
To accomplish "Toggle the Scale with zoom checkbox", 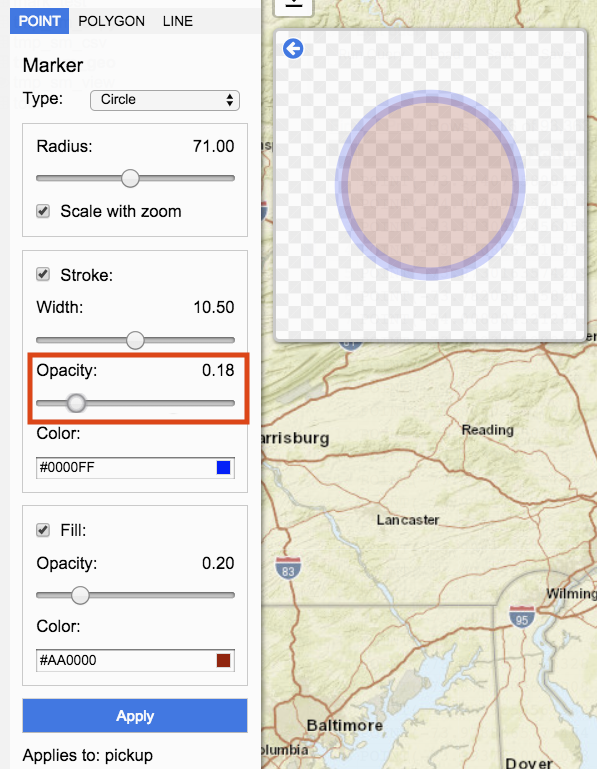I will (43, 211).
